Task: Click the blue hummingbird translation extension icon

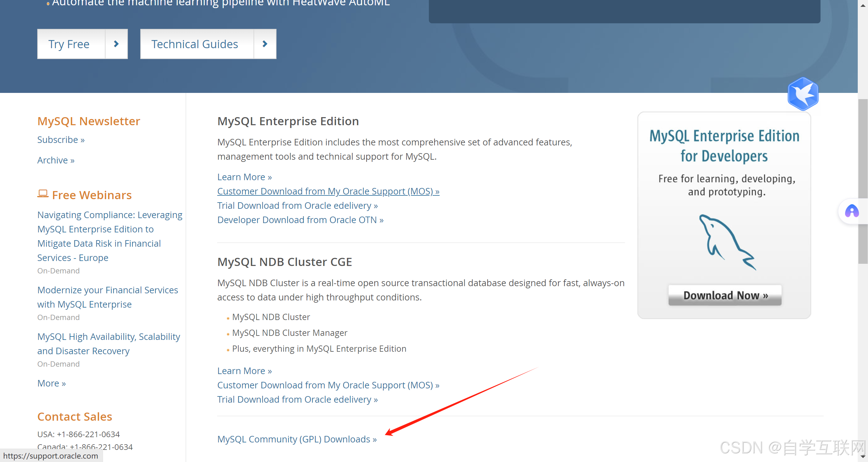Action: [803, 94]
